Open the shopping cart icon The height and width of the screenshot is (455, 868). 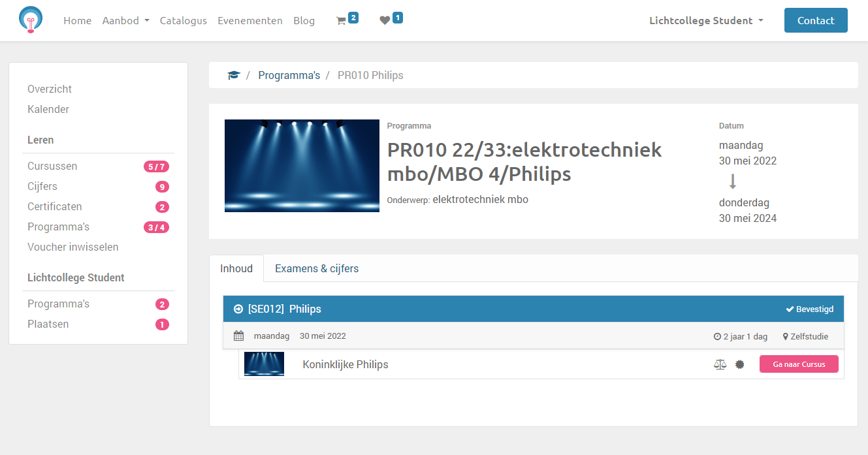pyautogui.click(x=341, y=21)
